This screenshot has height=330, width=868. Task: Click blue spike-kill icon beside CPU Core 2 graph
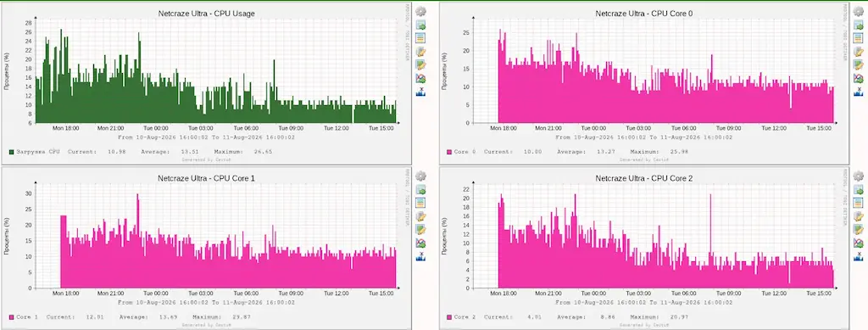coord(859,256)
